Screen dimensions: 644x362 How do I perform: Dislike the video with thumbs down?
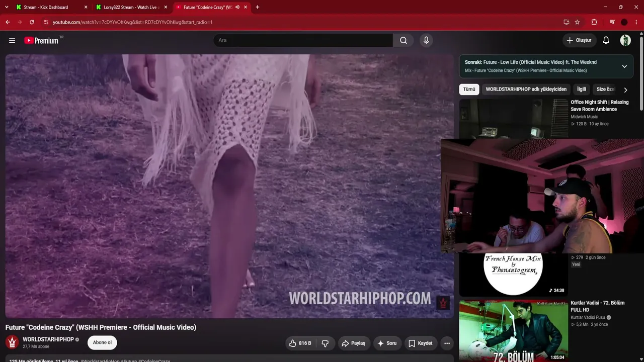325,343
